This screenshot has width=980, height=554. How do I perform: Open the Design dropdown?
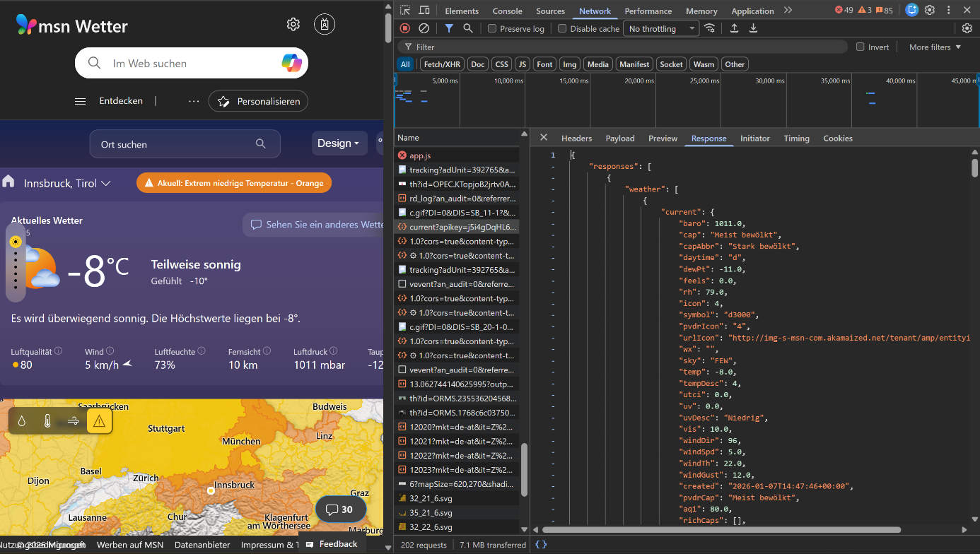coord(339,143)
